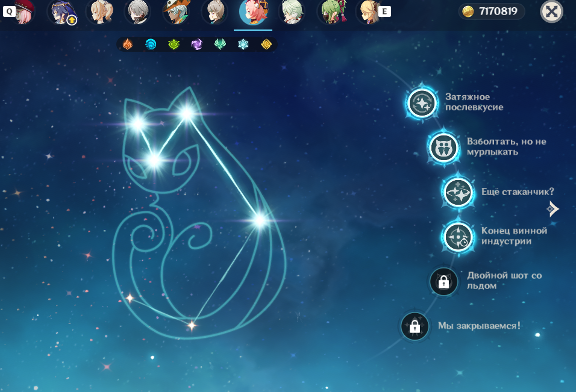Click the Мы закрываемся! label
The width and height of the screenshot is (576, 392).
(x=479, y=326)
